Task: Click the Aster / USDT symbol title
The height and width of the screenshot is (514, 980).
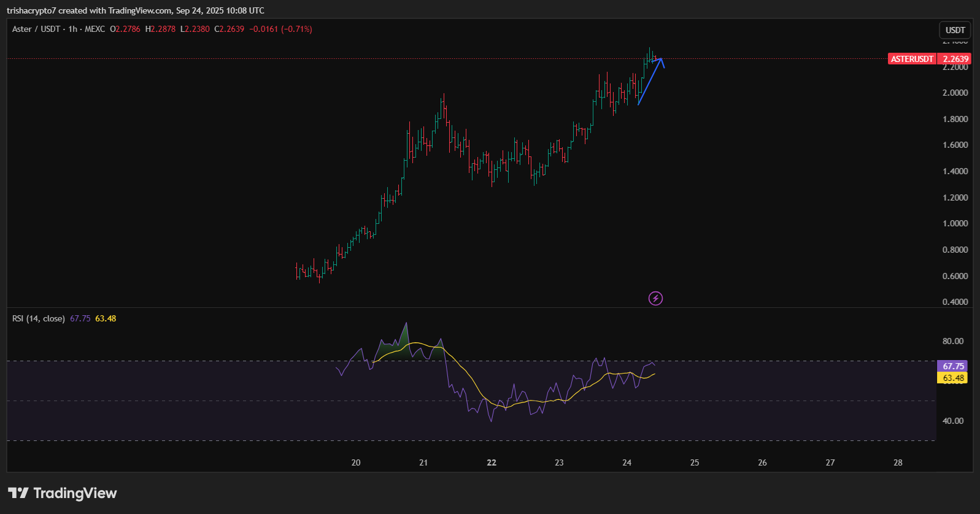Action: tap(36, 29)
